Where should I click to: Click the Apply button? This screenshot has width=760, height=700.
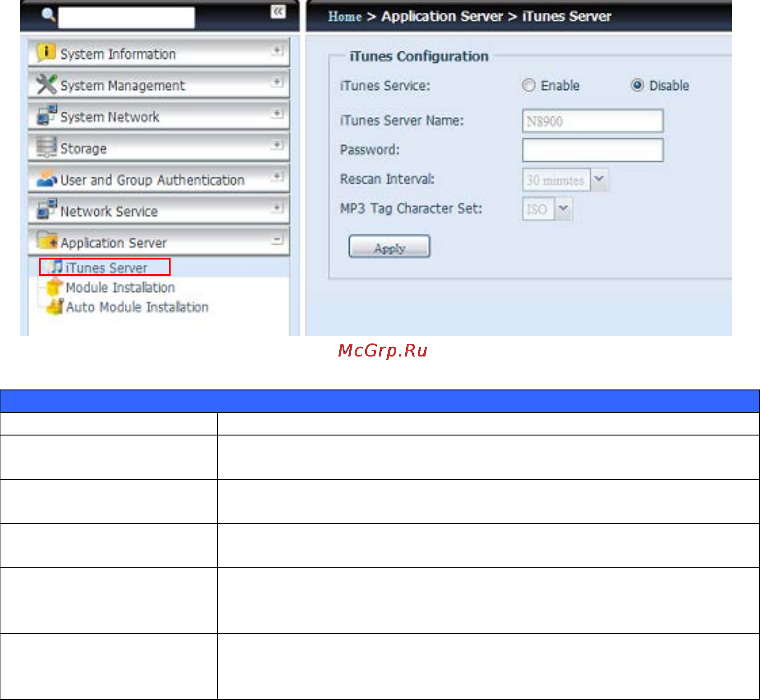coord(389,246)
